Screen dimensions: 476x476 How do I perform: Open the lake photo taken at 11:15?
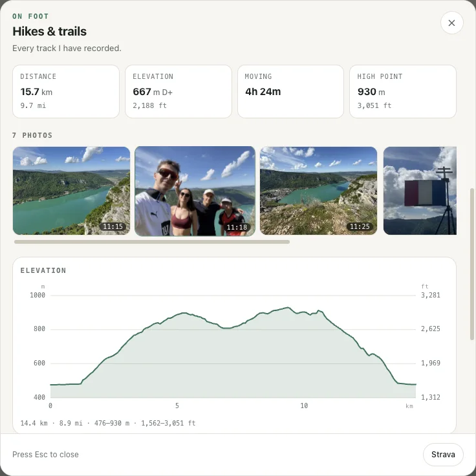(x=71, y=191)
